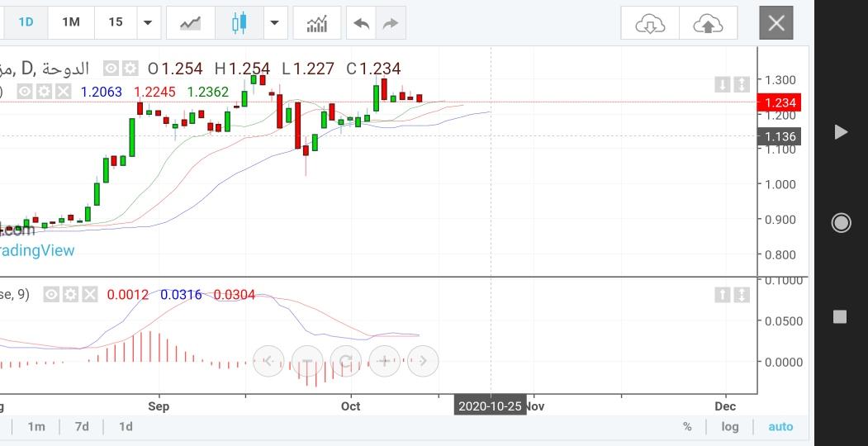This screenshot has height=446, width=868.
Task: Maximize the main price pane
Action: point(742,85)
